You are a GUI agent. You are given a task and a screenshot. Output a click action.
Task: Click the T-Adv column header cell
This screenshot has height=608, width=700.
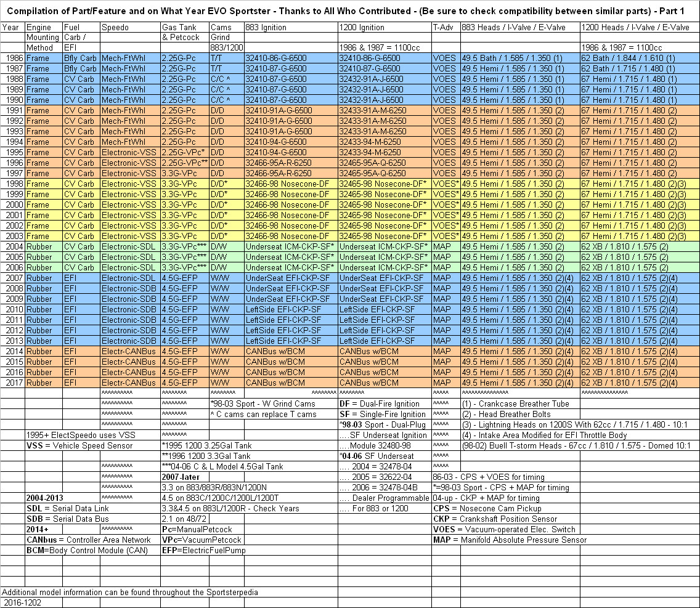click(x=446, y=27)
